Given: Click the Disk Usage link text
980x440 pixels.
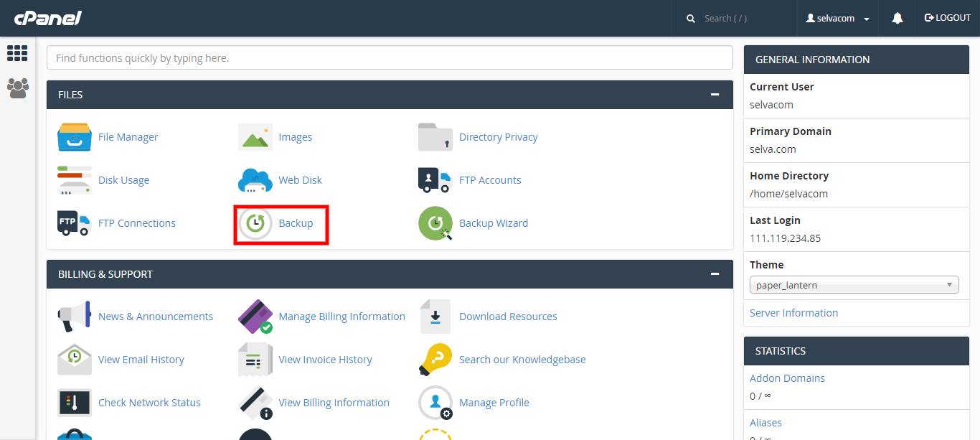Looking at the screenshot, I should (123, 180).
